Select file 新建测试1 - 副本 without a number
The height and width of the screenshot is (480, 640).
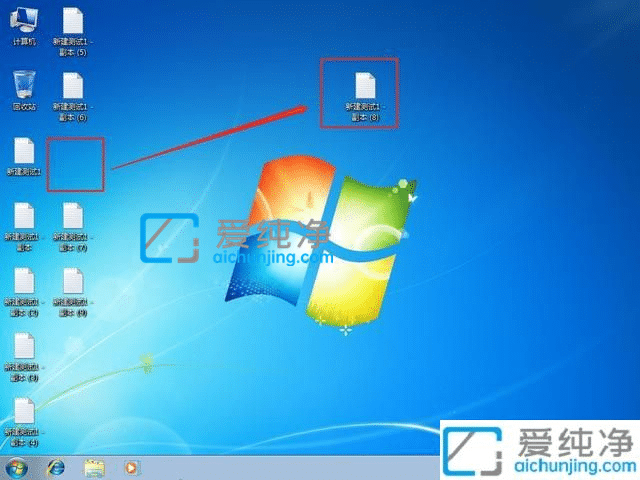[24, 227]
